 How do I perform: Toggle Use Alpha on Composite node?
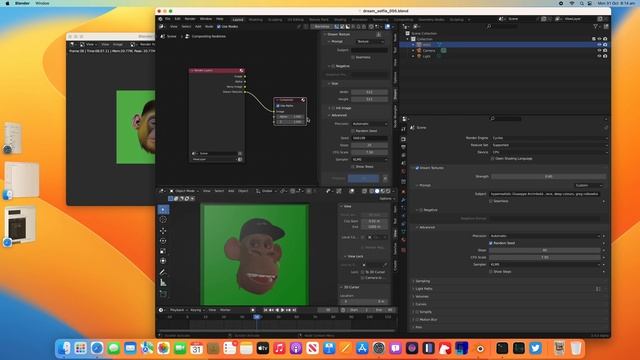[x=278, y=106]
